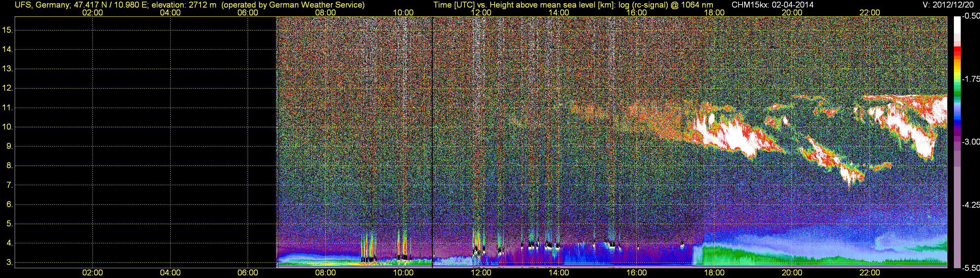Select the 02:00 label on the bottom axis
Viewport: 980px width, 278px height.
[x=92, y=273]
